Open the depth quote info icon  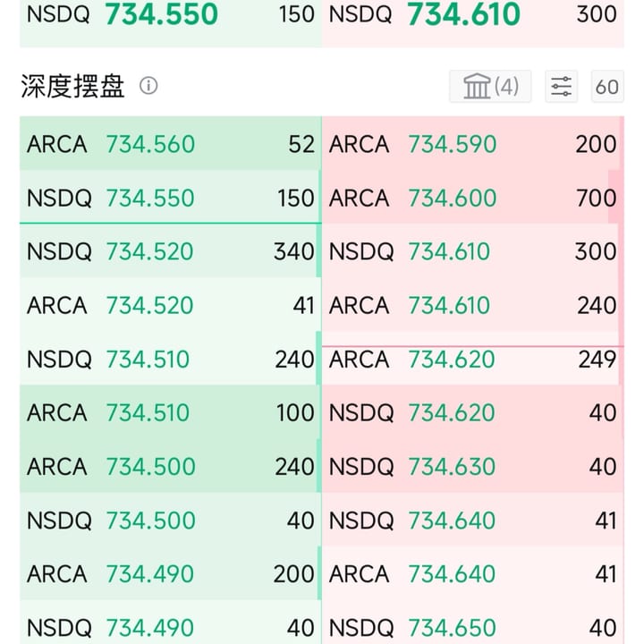[148, 86]
